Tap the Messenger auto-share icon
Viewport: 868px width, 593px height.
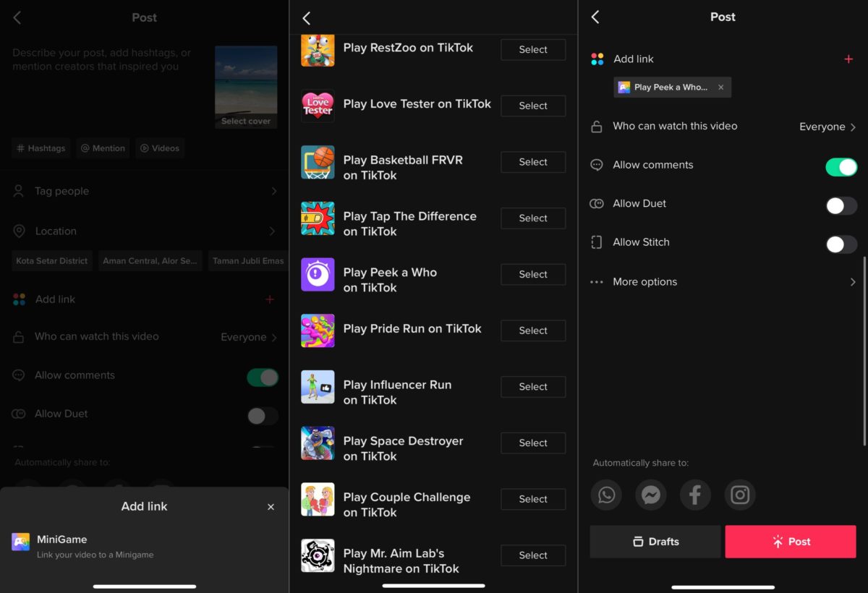coord(650,495)
